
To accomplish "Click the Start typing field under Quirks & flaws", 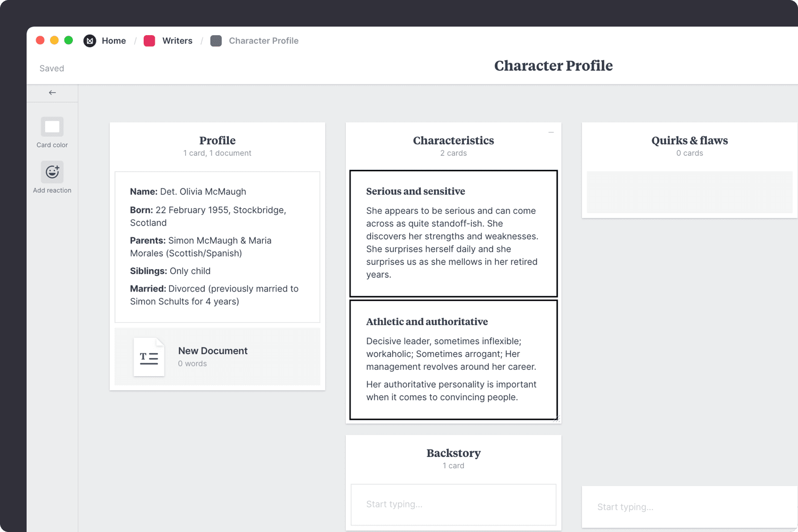I will [689, 506].
